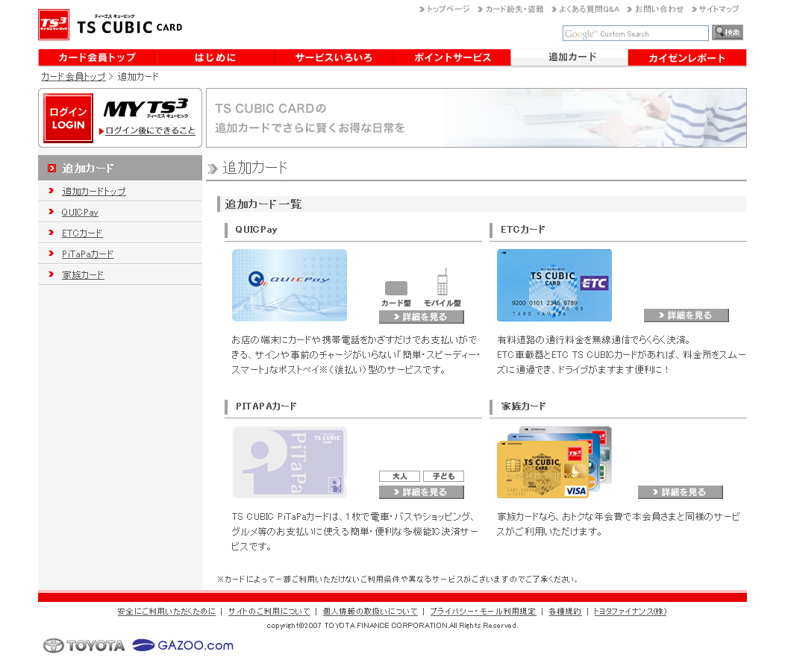Viewport: 785px width, 672px height.
Task: Click the red LOGIN button
Action: (68, 118)
